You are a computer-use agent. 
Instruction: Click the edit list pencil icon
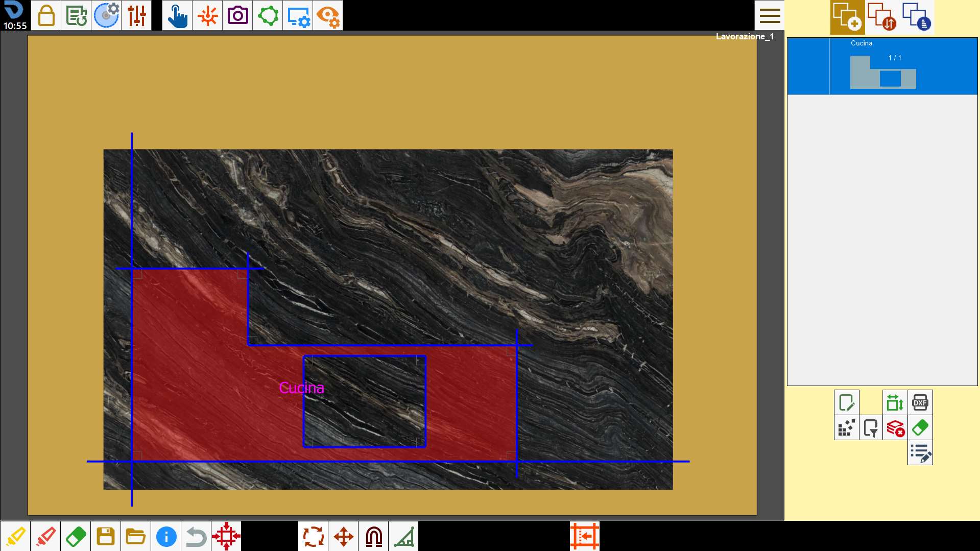pos(920,453)
